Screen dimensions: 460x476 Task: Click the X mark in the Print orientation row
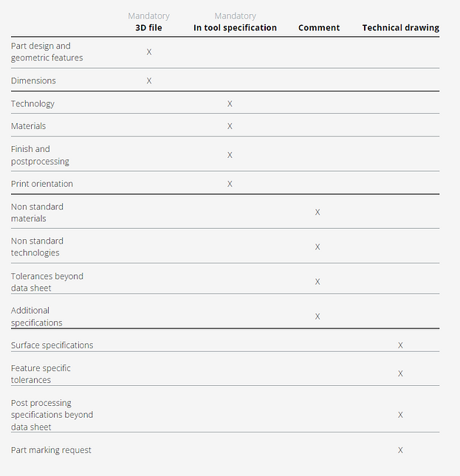click(230, 184)
